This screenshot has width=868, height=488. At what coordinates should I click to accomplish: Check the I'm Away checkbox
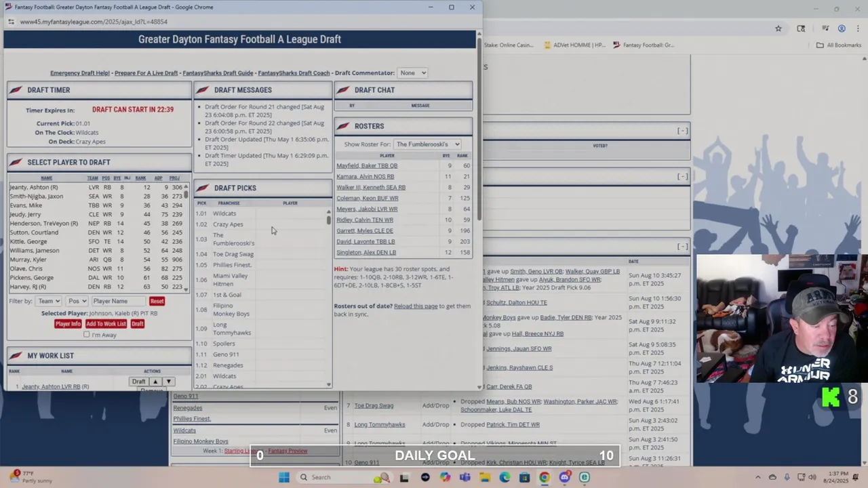point(86,335)
